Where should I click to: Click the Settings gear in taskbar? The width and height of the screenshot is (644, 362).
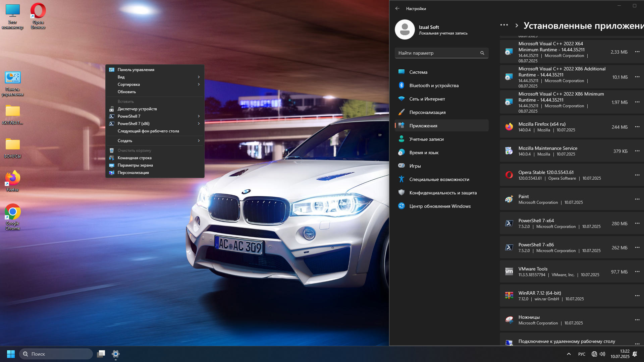coord(116,354)
